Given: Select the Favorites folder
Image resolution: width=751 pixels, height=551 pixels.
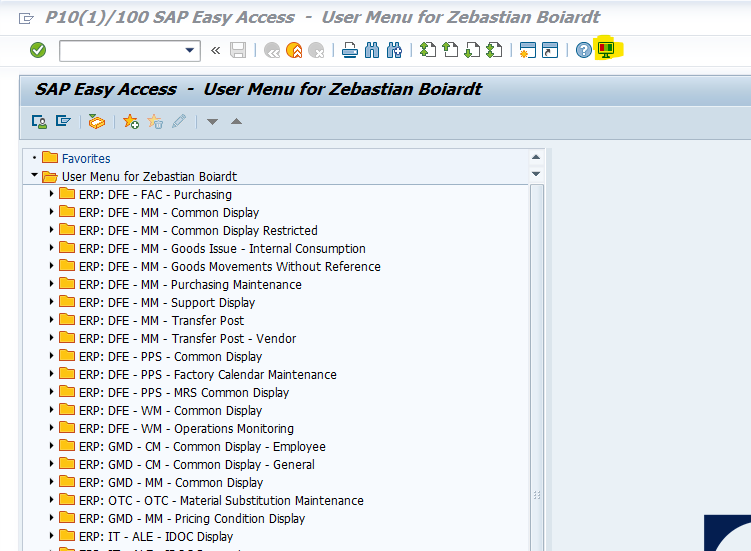Looking at the screenshot, I should tap(86, 159).
